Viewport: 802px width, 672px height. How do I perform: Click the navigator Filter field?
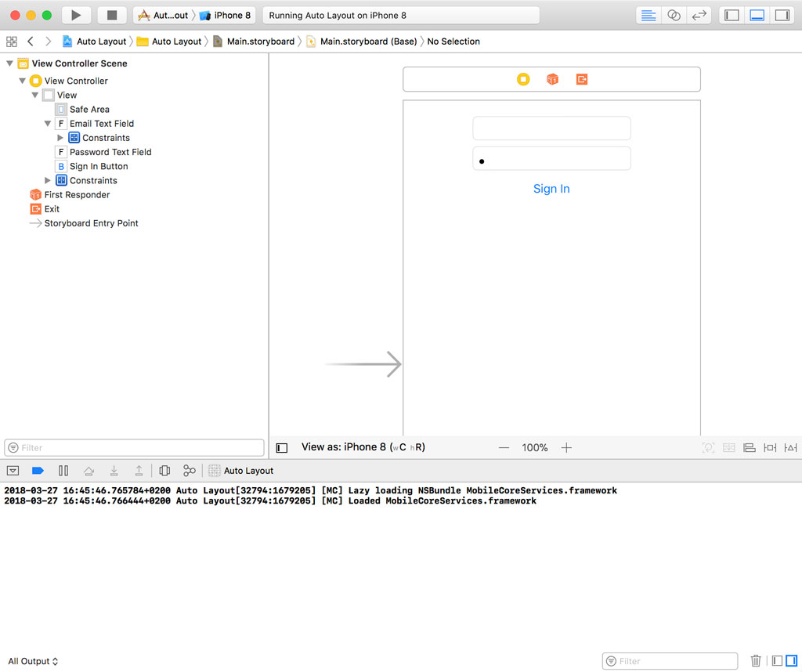[133, 447]
